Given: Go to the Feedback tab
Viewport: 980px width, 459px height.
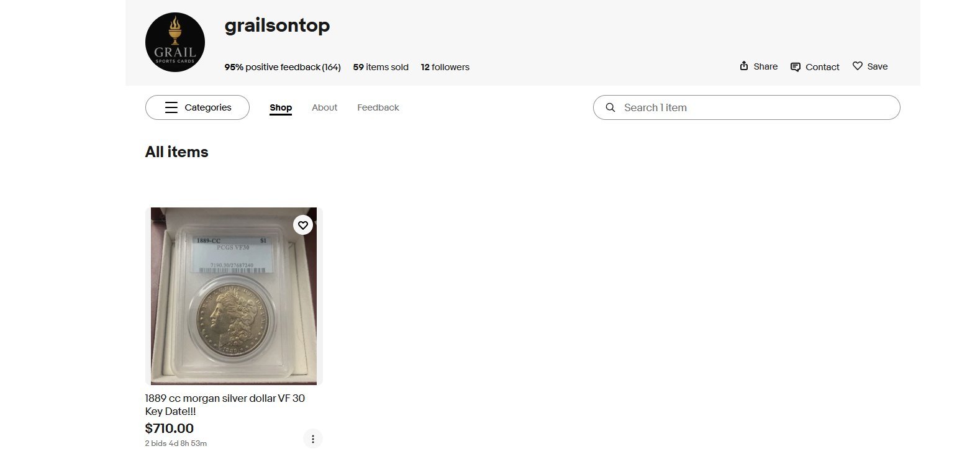Looking at the screenshot, I should click(378, 107).
